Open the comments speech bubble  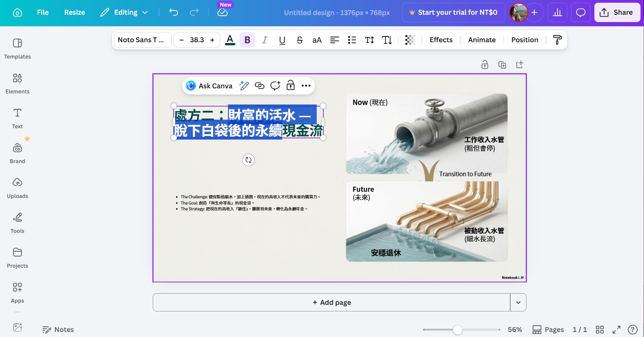click(x=580, y=12)
